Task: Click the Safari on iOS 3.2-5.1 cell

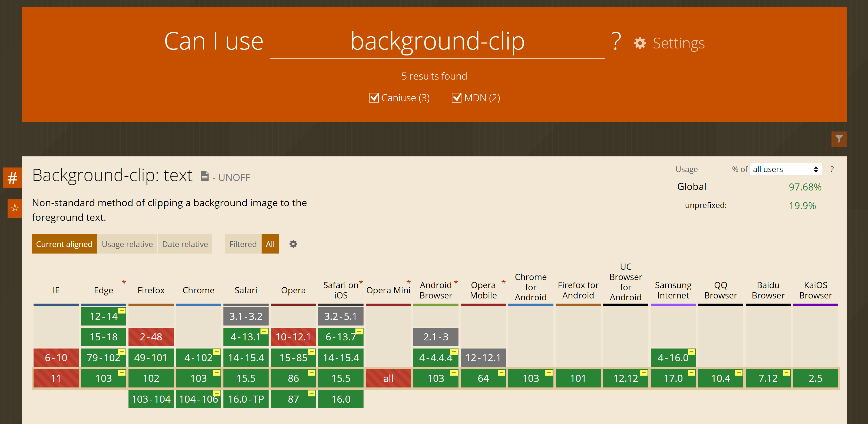Action: [341, 316]
